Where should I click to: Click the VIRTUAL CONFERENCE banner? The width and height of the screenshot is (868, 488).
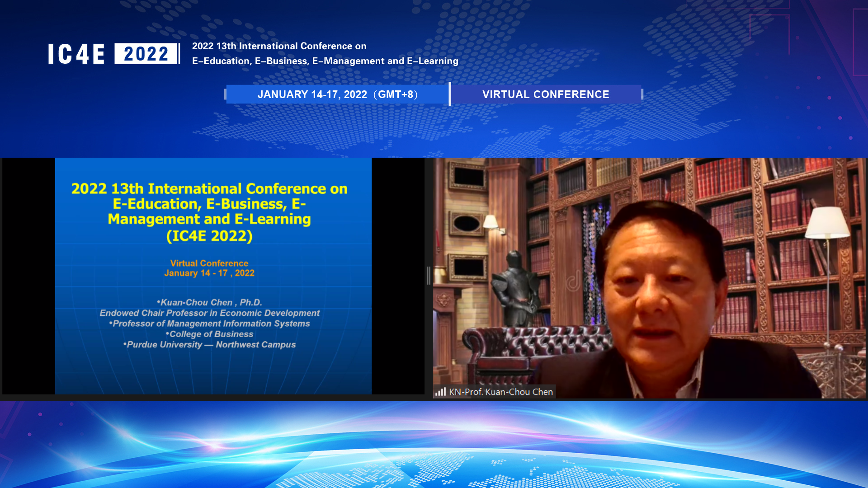[546, 94]
